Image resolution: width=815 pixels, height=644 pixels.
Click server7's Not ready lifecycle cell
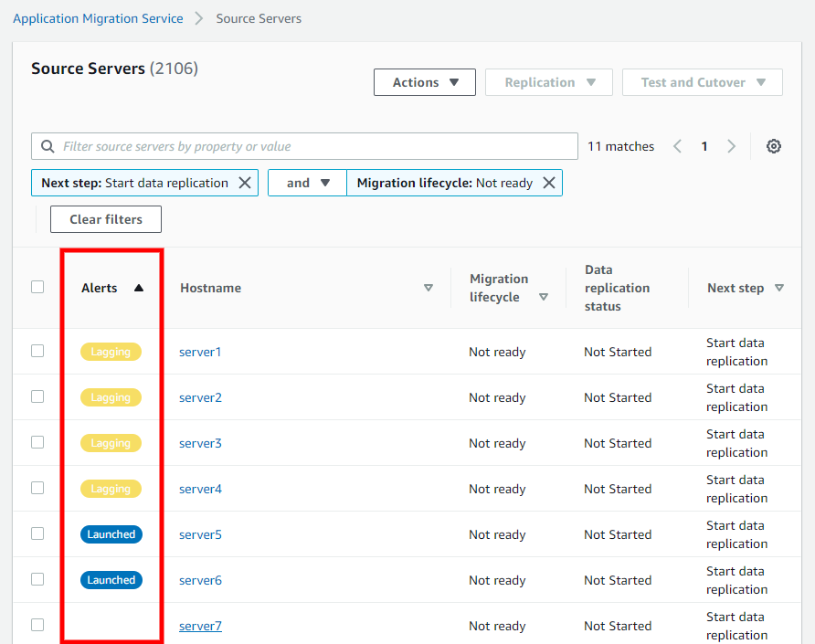[497, 627]
